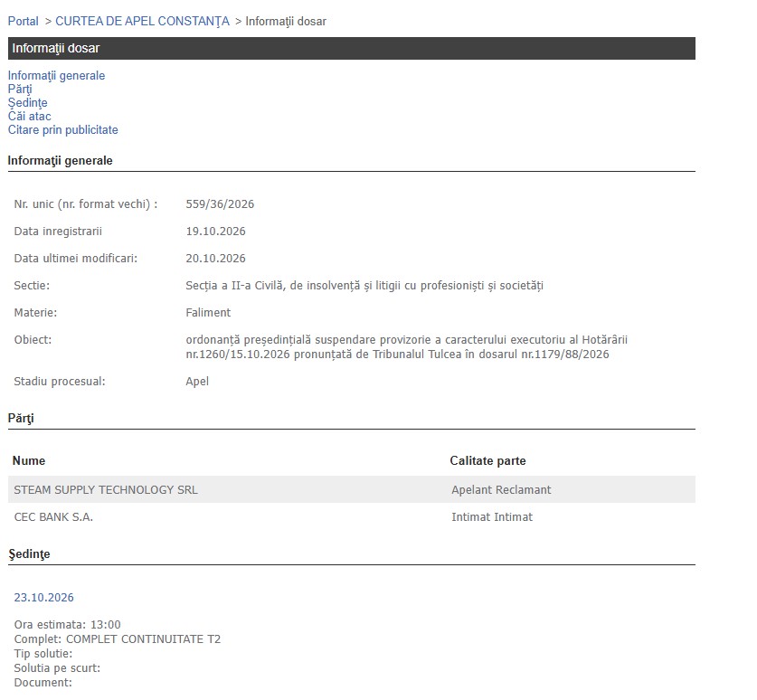Click the Informații dosar dark header bar
Viewport: 757px width, 700px height.
point(352,48)
